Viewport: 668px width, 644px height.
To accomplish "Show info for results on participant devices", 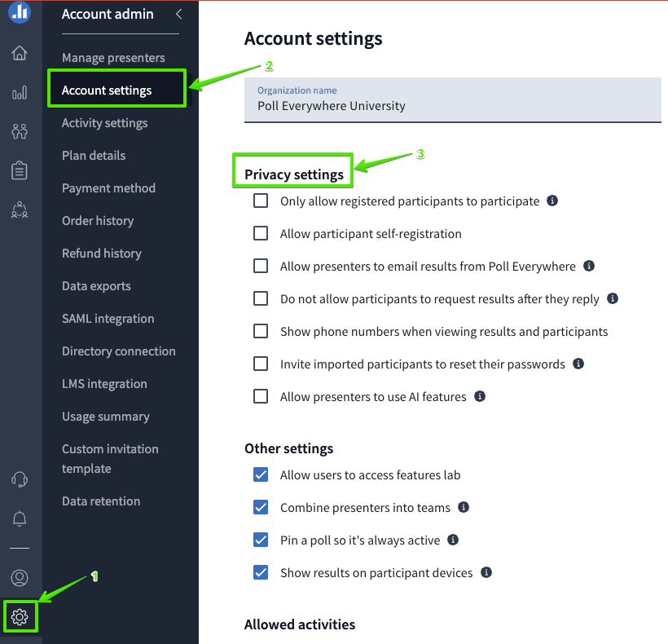I will (486, 572).
